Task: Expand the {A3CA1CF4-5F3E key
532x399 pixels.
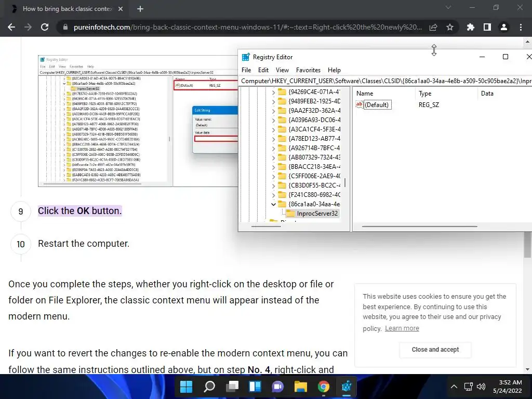Action: (273, 129)
